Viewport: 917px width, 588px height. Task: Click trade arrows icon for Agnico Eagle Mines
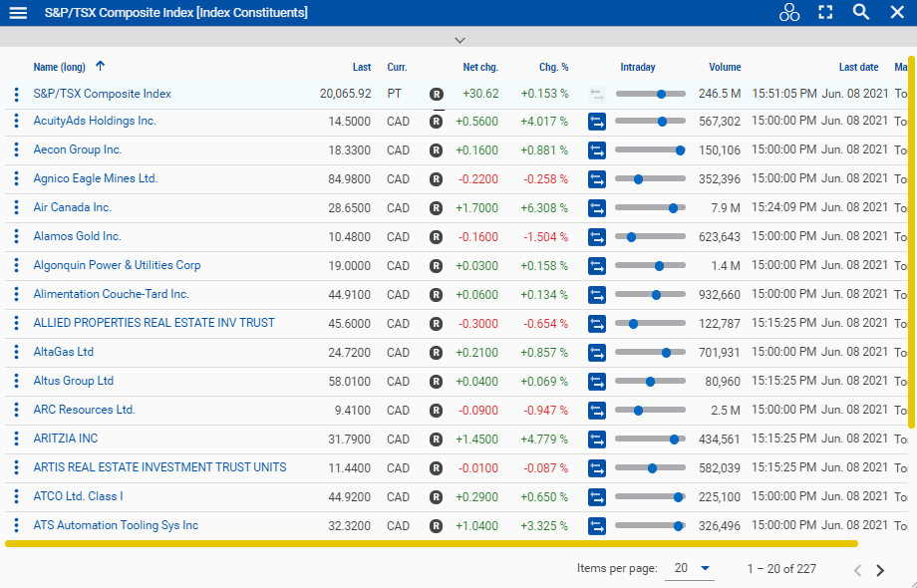pyautogui.click(x=596, y=178)
